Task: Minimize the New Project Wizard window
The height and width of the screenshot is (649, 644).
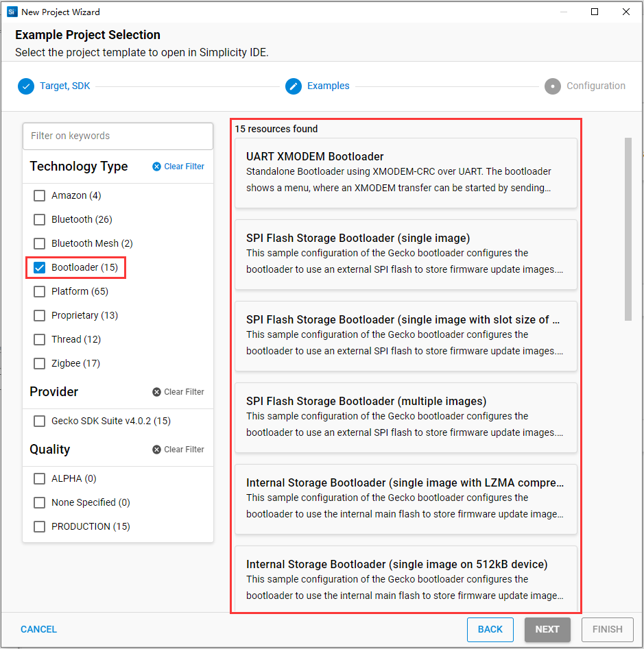Action: 563,12
